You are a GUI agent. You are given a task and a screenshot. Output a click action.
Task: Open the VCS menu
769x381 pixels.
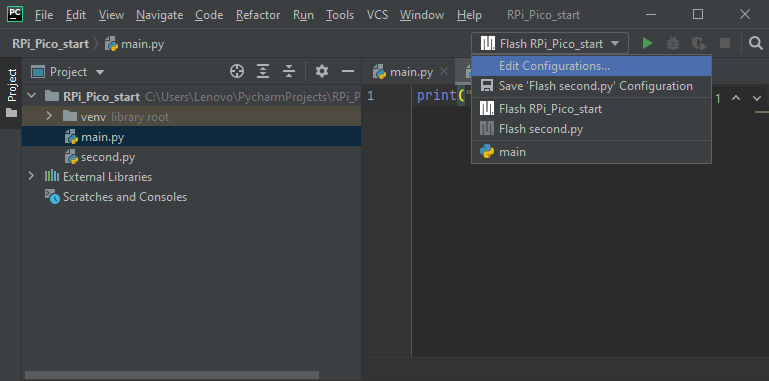point(377,15)
